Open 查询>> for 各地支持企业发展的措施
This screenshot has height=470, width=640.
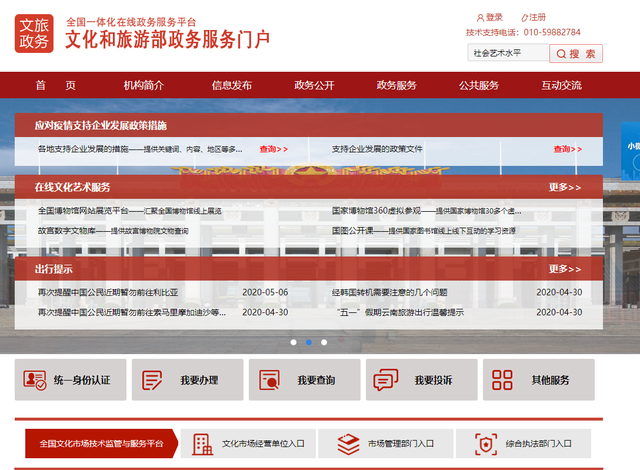273,149
